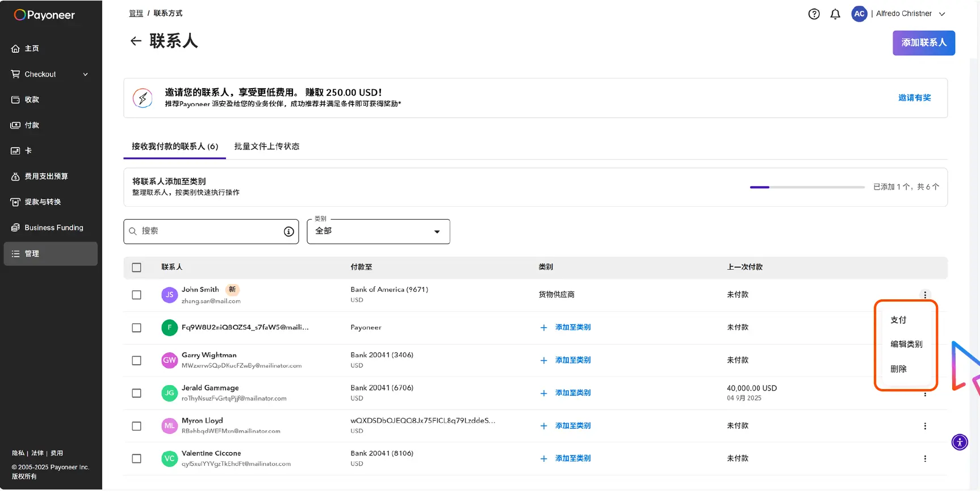Click the 添加联系人 button
980x493 pixels.
924,43
